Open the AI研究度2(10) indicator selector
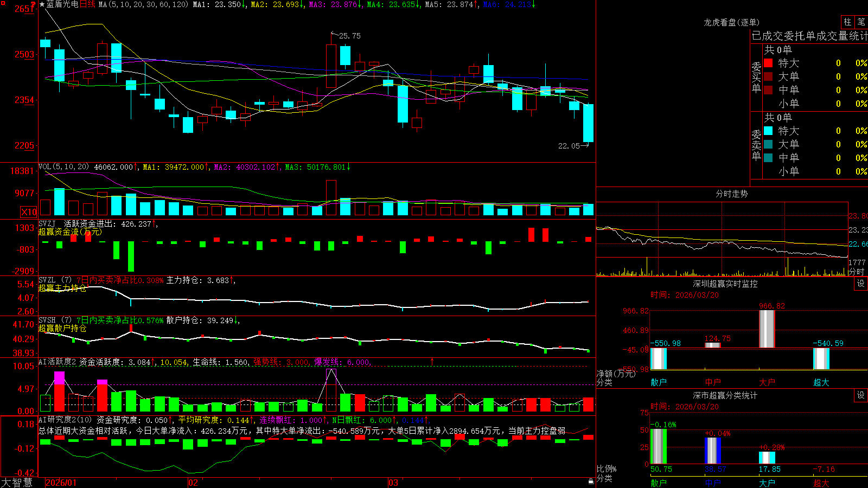This screenshot has width=868, height=488. (x=65, y=420)
